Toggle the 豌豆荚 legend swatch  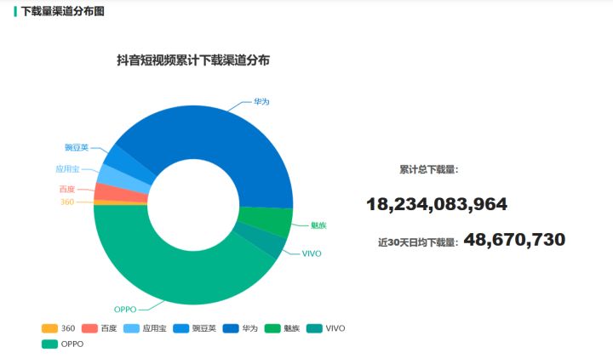point(181,328)
